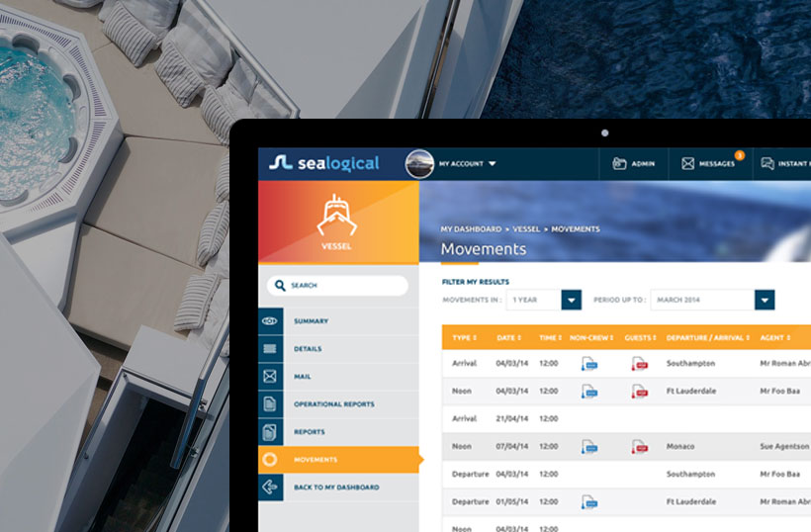Click the back arrow dashboard icon
Screen dimensions: 811x532
pos(270,488)
